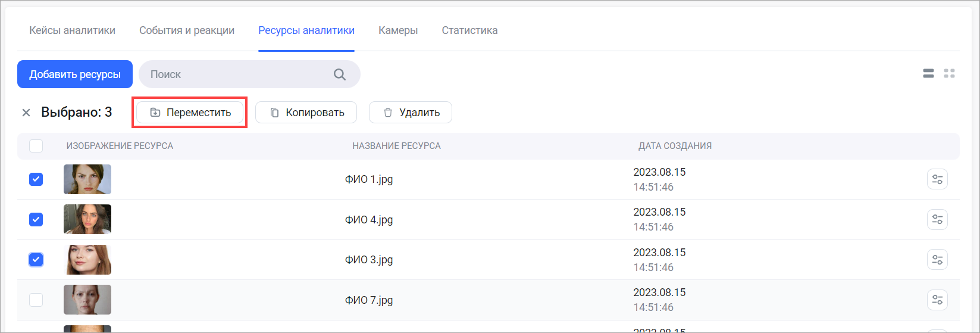Uncheck the ФИО 4.jpg row checkbox
Viewport: 980px width, 333px height.
pos(36,220)
